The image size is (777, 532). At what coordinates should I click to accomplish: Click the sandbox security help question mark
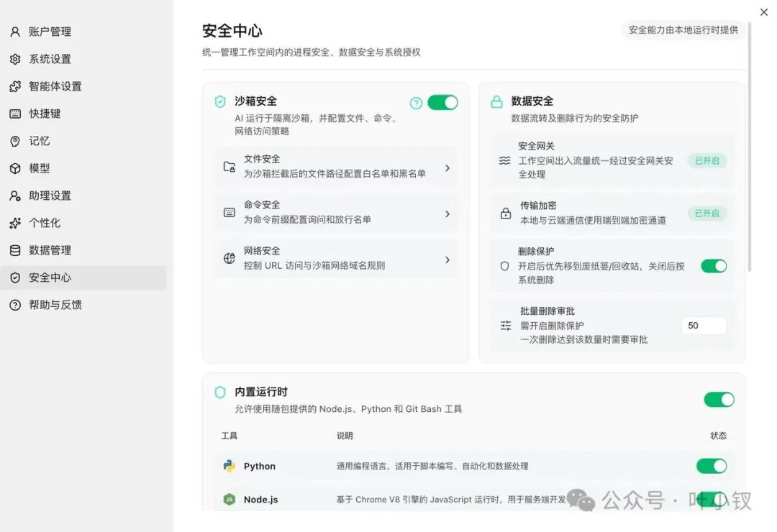[x=416, y=103]
